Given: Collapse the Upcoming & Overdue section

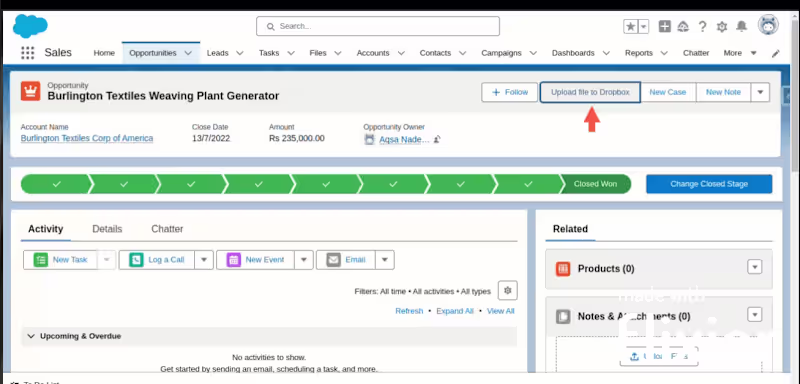Looking at the screenshot, I should 31,337.
